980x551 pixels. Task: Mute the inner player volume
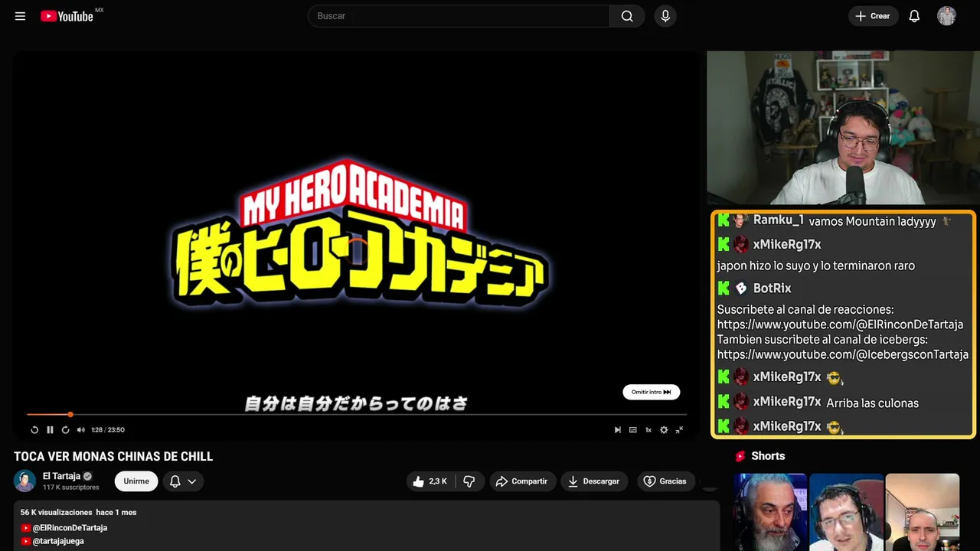(80, 430)
